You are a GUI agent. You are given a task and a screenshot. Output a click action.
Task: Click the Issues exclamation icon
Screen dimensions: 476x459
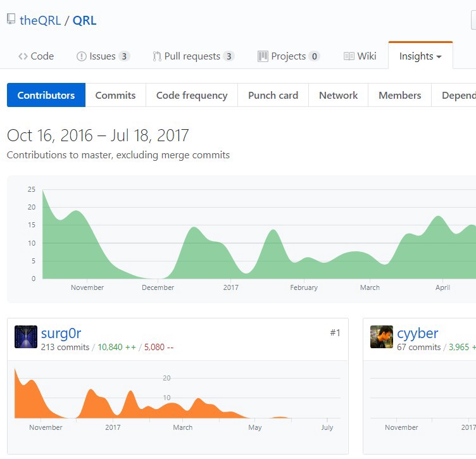pos(82,56)
